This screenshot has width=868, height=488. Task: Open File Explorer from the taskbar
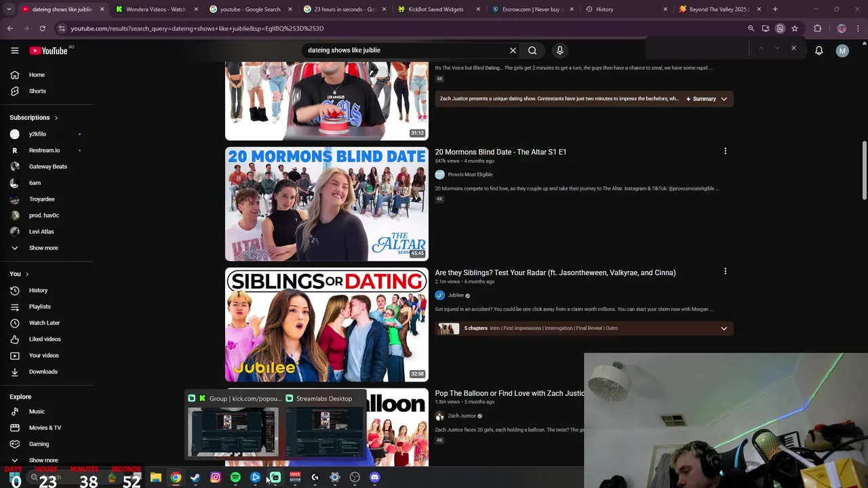156,478
